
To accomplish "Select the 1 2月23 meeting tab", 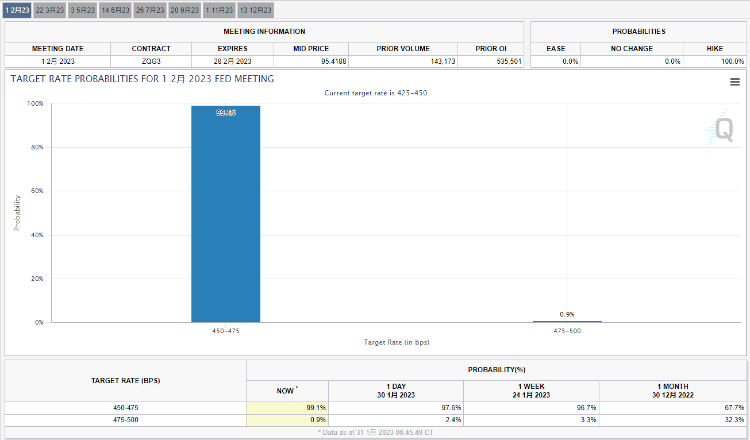I will coord(16,9).
